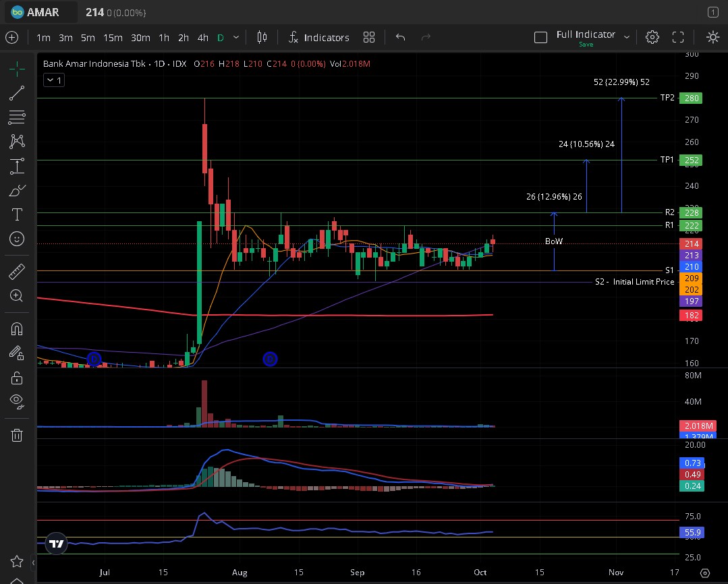728x584 pixels.
Task: Toggle magnet mode for drawings
Action: click(18, 329)
